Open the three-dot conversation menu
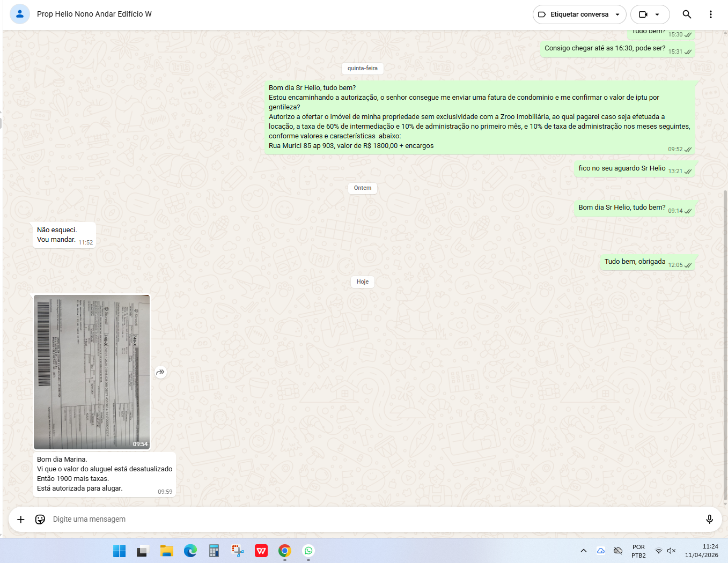Screen dimensions: 728x563 [710, 14]
